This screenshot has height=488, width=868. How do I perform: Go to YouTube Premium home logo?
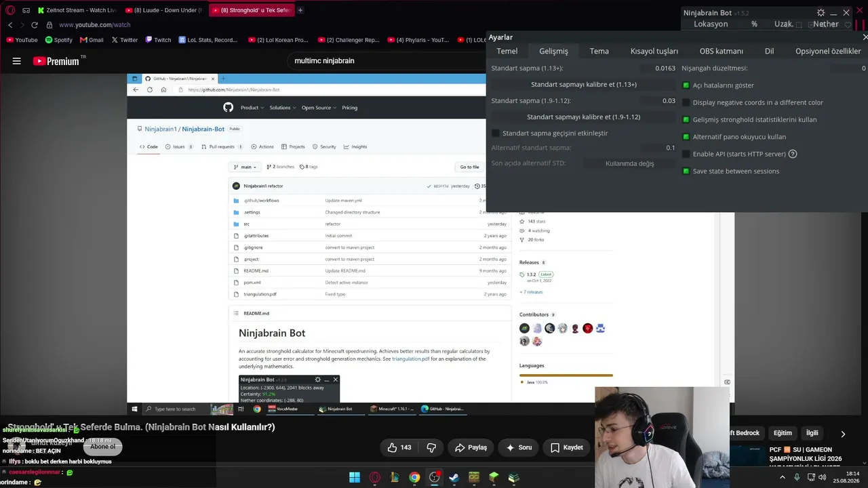click(x=56, y=61)
